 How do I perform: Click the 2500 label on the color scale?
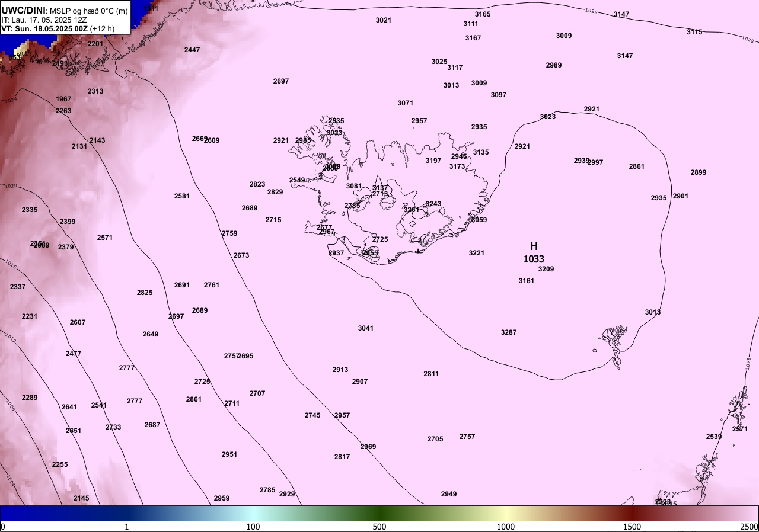749,527
